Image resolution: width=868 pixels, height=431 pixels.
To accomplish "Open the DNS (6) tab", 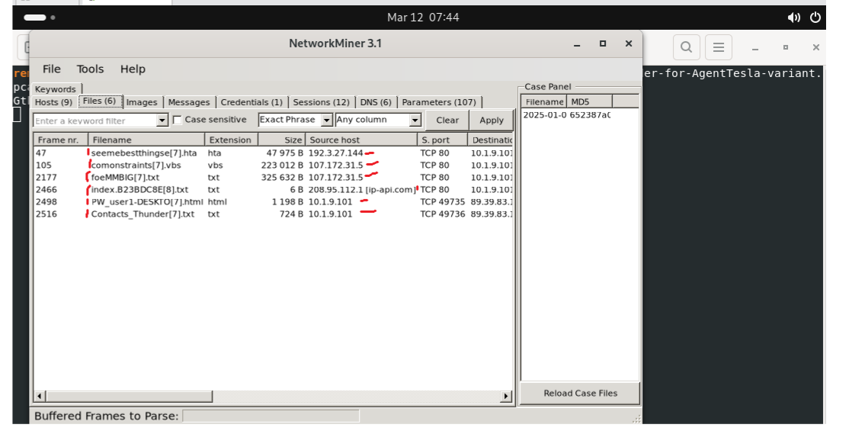I will (x=376, y=102).
